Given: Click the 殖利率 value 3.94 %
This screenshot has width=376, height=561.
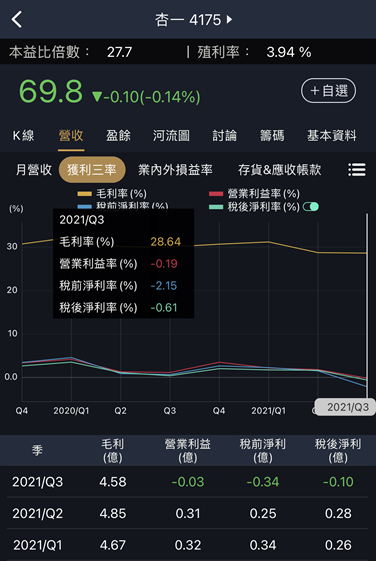Looking at the screenshot, I should tap(289, 52).
